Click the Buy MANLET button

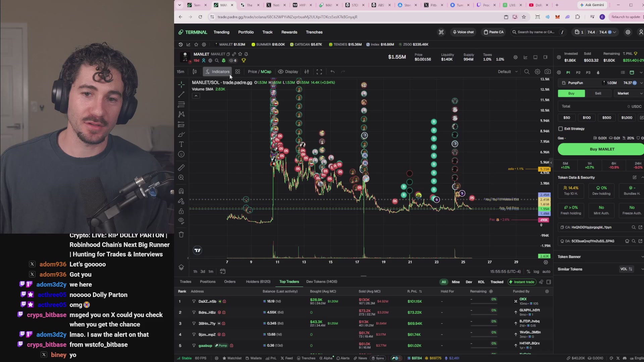602,149
